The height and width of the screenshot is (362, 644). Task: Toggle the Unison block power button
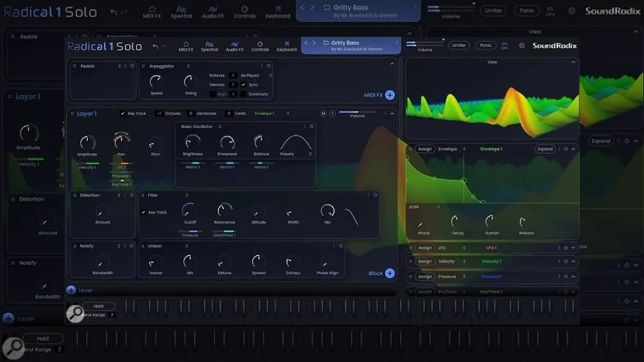tap(341, 246)
